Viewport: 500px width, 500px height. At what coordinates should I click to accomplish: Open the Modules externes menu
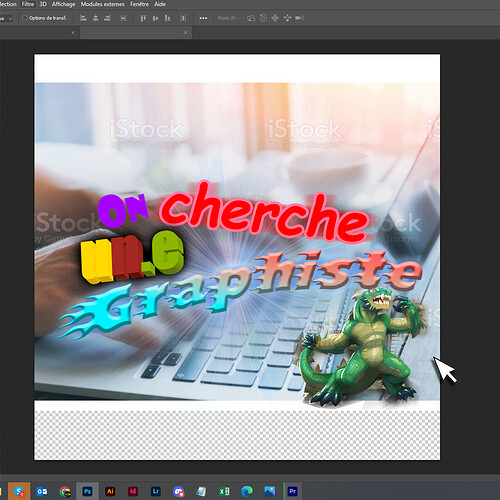click(x=103, y=4)
